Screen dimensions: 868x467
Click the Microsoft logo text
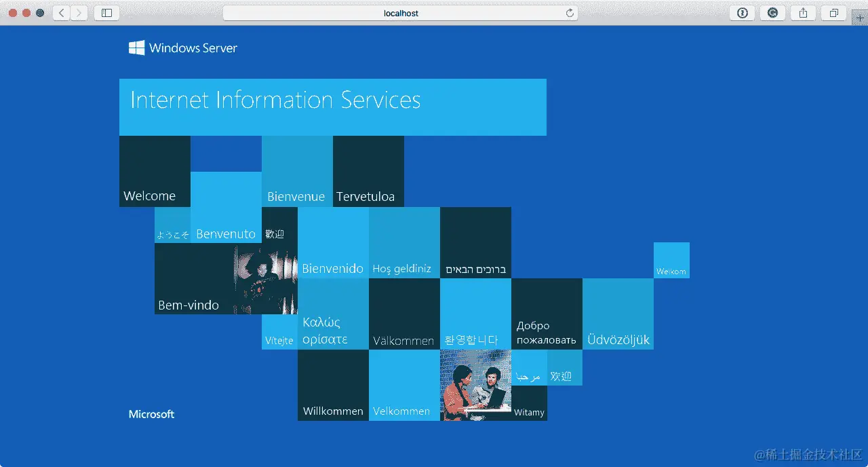[151, 414]
